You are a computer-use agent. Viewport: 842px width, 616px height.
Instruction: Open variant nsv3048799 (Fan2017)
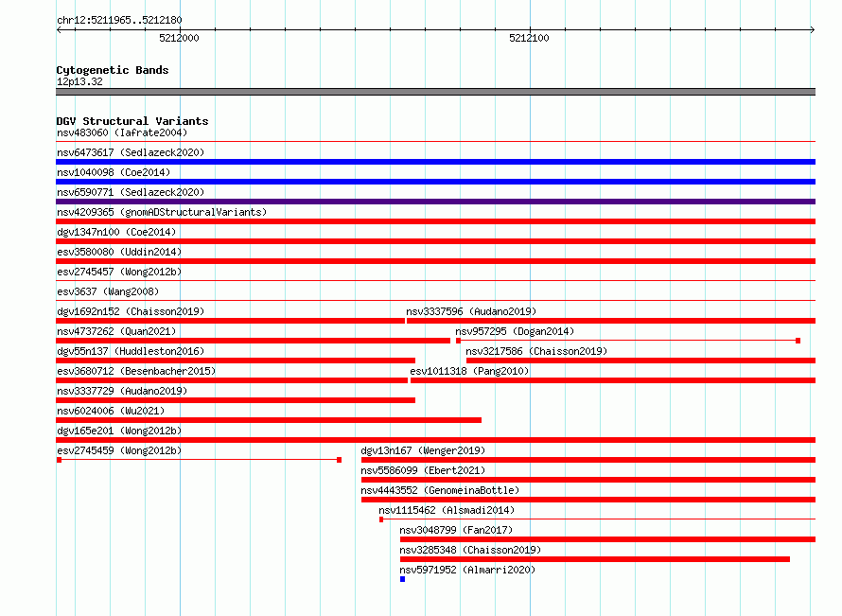pyautogui.click(x=456, y=530)
